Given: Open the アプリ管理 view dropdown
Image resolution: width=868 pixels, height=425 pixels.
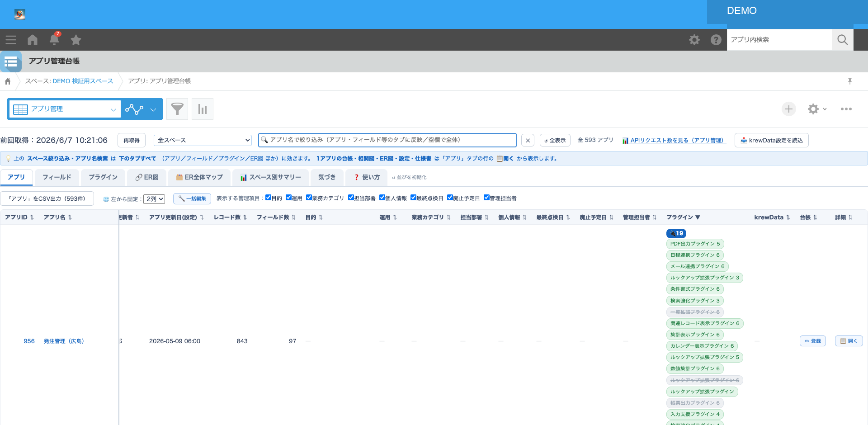Looking at the screenshot, I should (65, 109).
